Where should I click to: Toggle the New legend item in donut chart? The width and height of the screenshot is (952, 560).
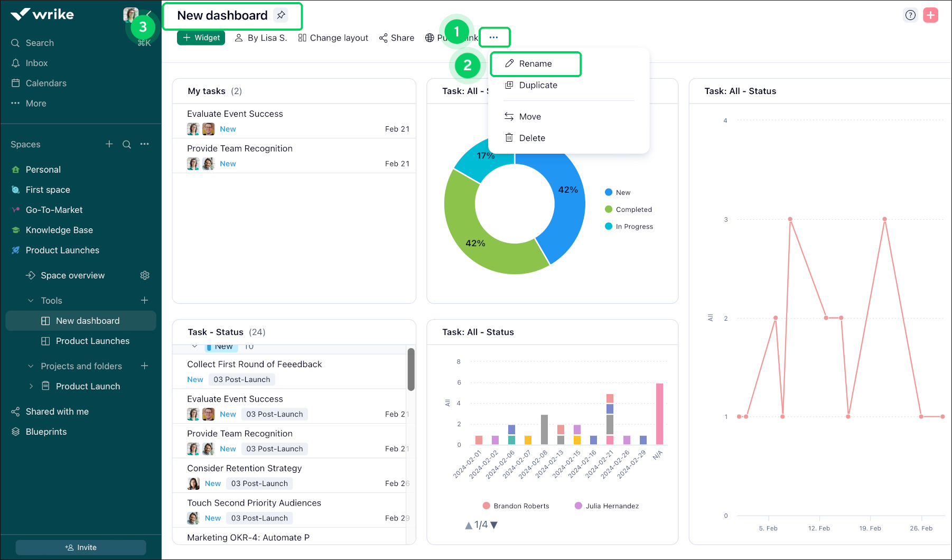[618, 193]
